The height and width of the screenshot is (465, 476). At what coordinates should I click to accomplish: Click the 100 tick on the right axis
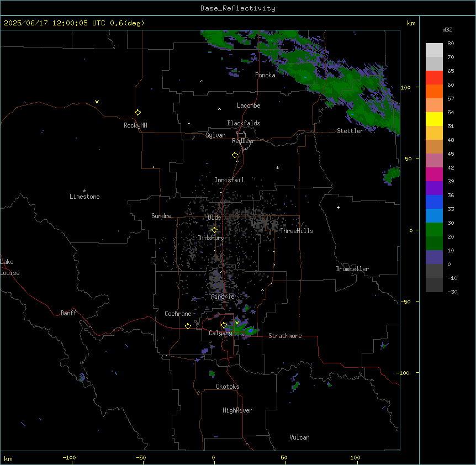(405, 87)
